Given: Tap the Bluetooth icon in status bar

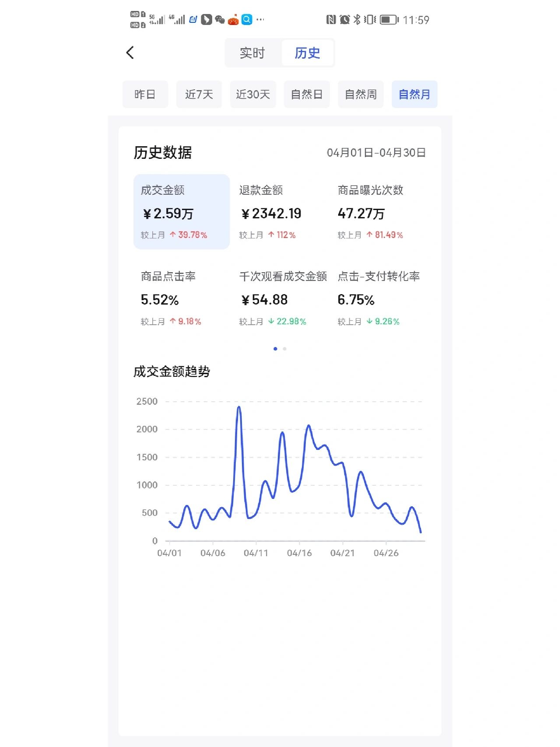Looking at the screenshot, I should pyautogui.click(x=357, y=19).
